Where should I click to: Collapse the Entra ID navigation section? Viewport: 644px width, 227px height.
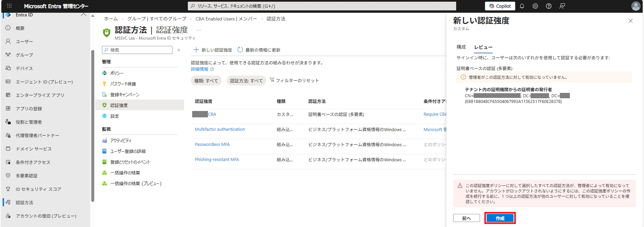tap(84, 15)
